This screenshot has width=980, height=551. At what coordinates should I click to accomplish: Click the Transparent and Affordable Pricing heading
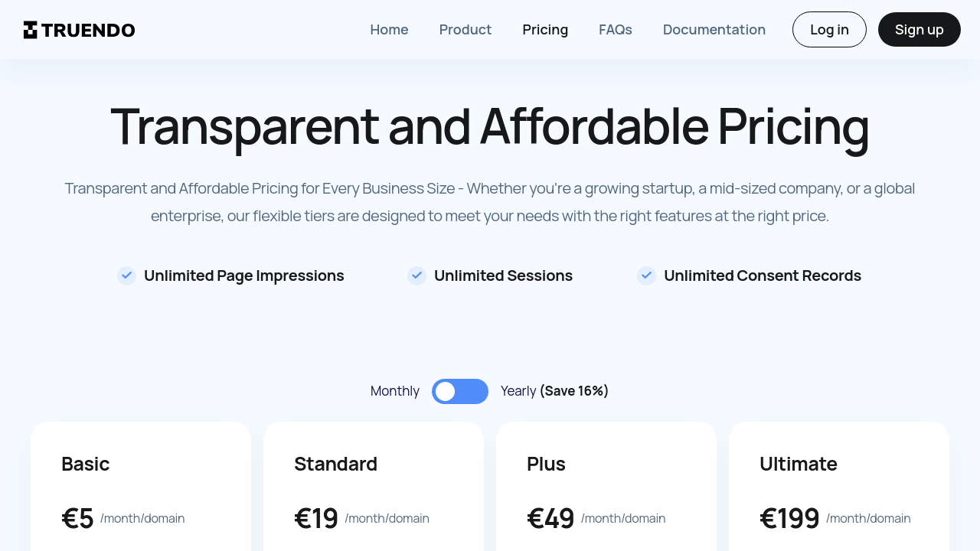click(490, 126)
